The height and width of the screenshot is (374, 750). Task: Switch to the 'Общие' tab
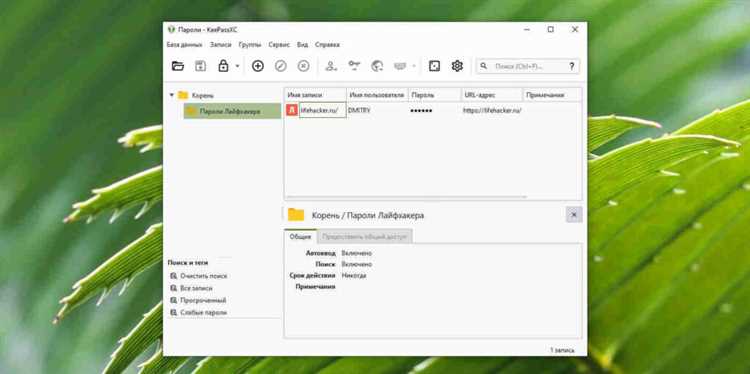coord(300,236)
